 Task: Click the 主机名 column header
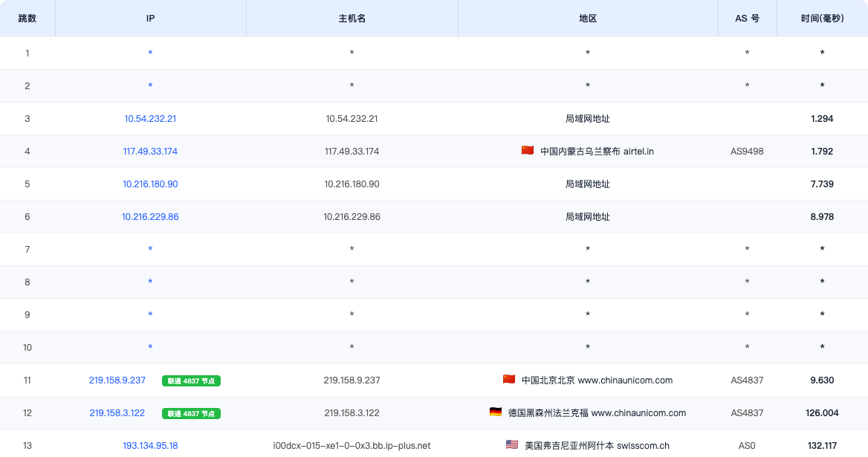[x=352, y=19]
